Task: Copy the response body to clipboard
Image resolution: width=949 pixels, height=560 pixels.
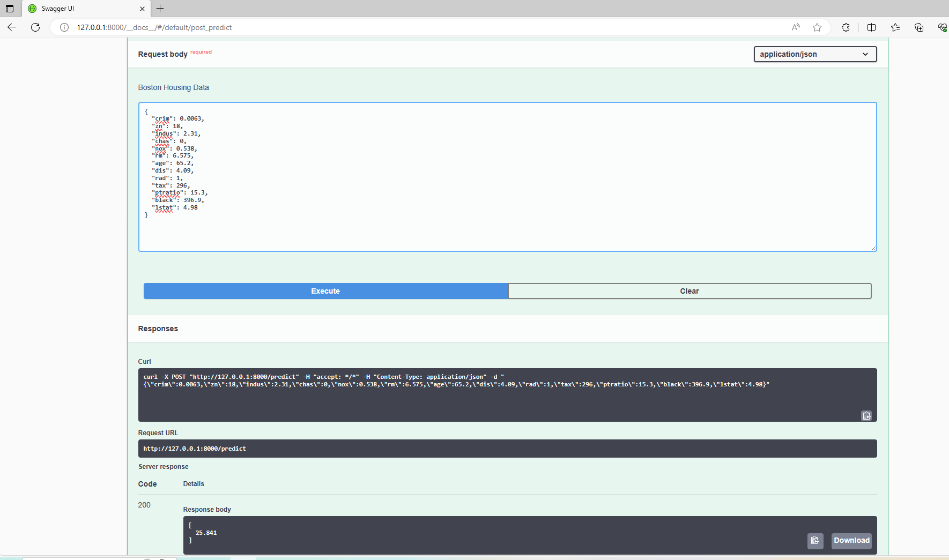Action: click(x=815, y=541)
